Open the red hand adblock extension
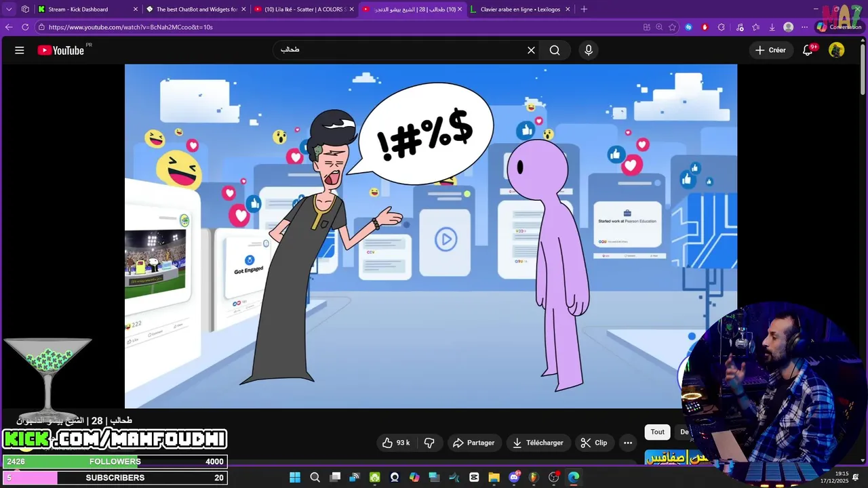 click(x=705, y=27)
